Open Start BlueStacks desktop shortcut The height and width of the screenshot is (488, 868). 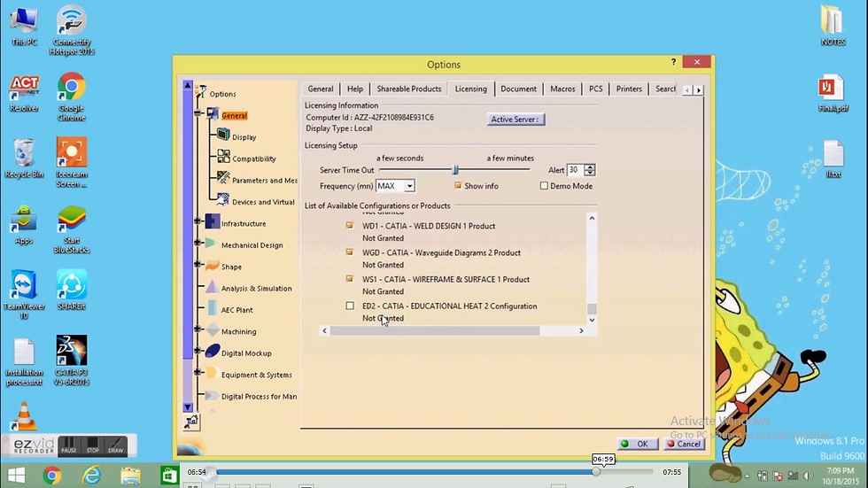72,229
